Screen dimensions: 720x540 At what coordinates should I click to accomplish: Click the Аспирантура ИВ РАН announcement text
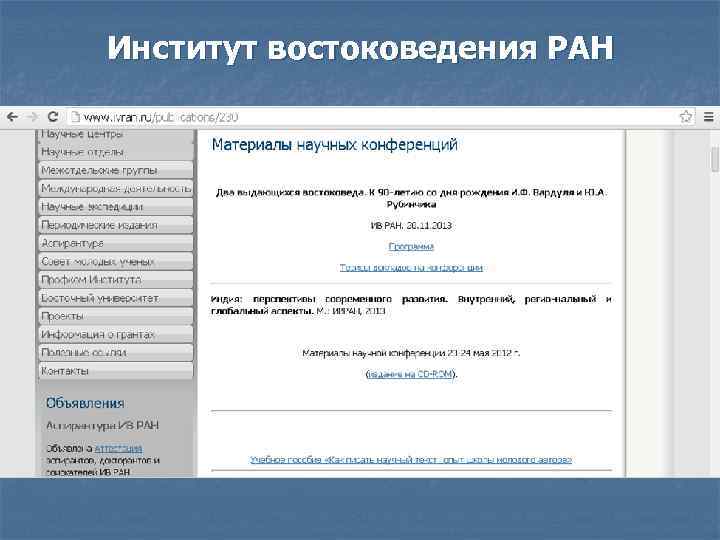102,426
